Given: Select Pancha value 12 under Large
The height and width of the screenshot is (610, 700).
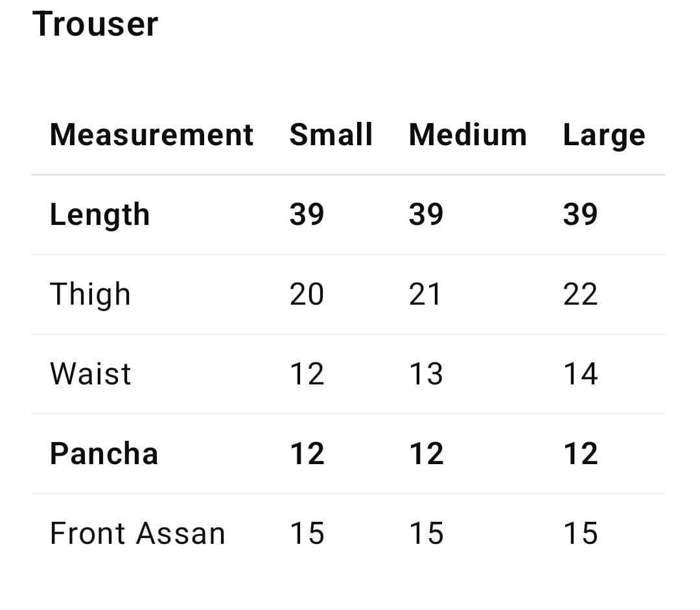Looking at the screenshot, I should [x=580, y=454].
